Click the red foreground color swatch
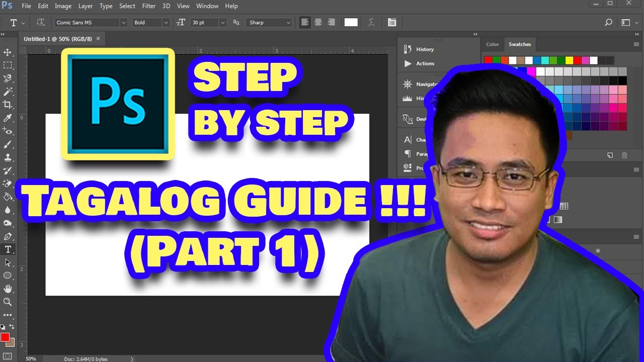 point(5,337)
